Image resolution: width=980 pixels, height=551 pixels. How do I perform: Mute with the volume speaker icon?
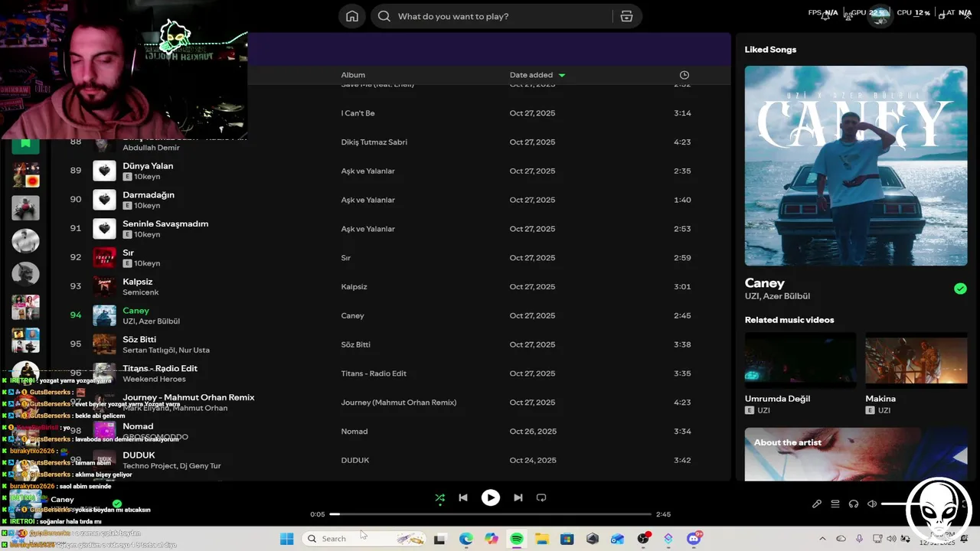(872, 504)
